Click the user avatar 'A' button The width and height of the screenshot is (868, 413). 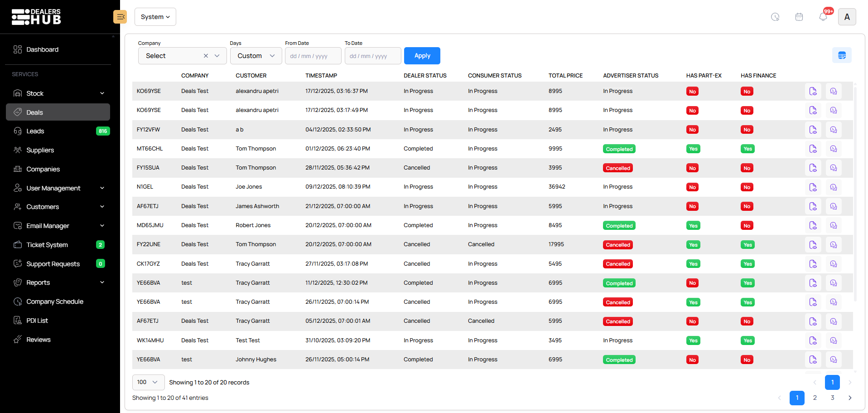click(847, 17)
